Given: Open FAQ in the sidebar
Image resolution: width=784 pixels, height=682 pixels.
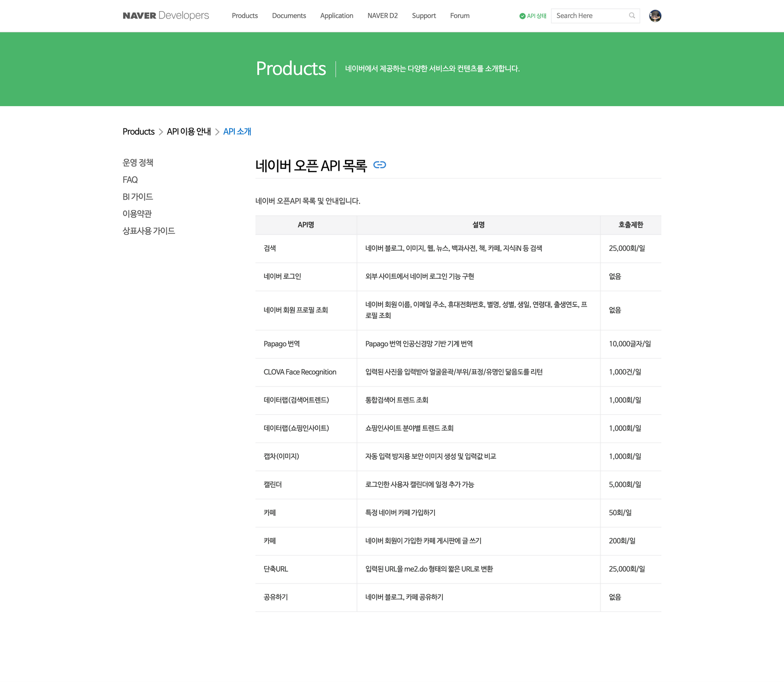Looking at the screenshot, I should 130,179.
